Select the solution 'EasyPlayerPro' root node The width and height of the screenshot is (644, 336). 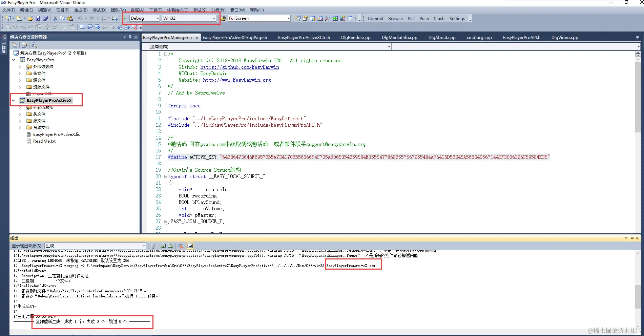53,53
